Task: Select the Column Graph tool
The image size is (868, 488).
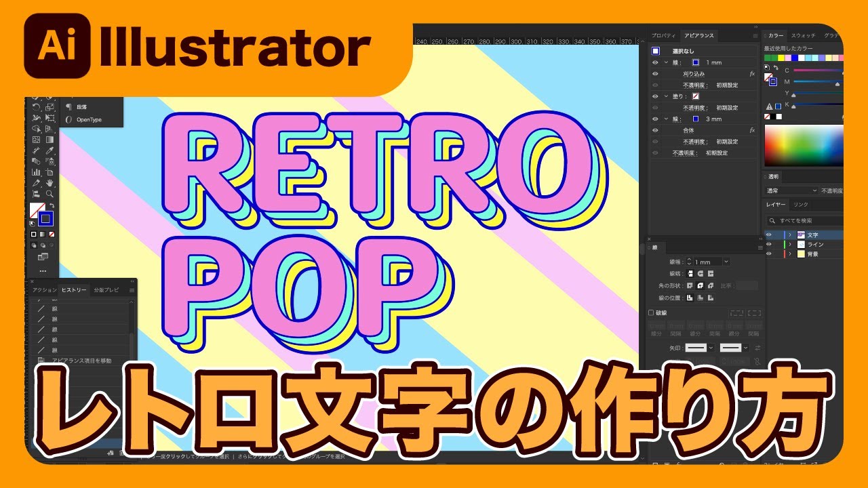Action: [36, 172]
